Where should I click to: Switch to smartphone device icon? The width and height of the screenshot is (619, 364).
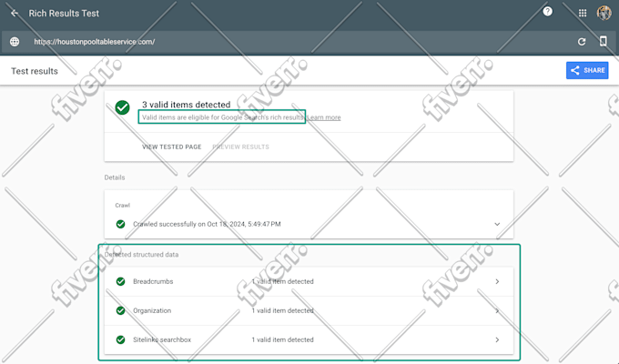point(603,41)
